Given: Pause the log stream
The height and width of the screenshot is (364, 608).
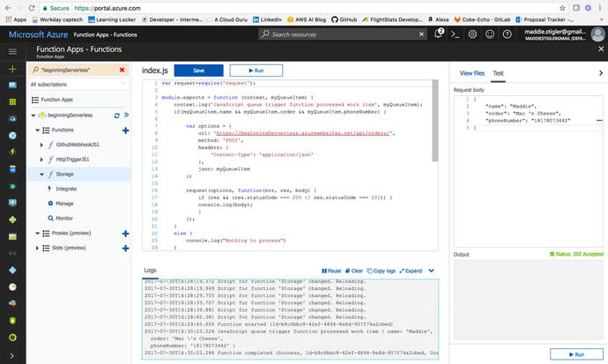Looking at the screenshot, I should point(331,271).
